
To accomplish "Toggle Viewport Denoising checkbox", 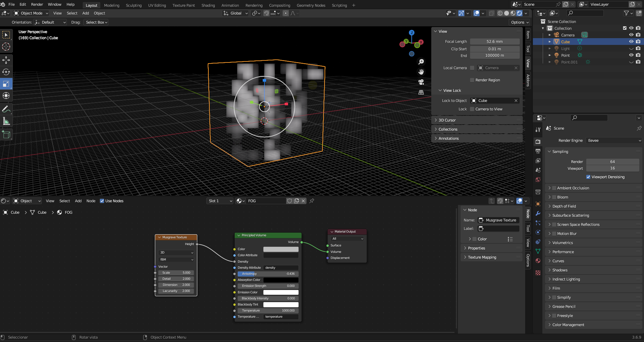I will tap(588, 177).
